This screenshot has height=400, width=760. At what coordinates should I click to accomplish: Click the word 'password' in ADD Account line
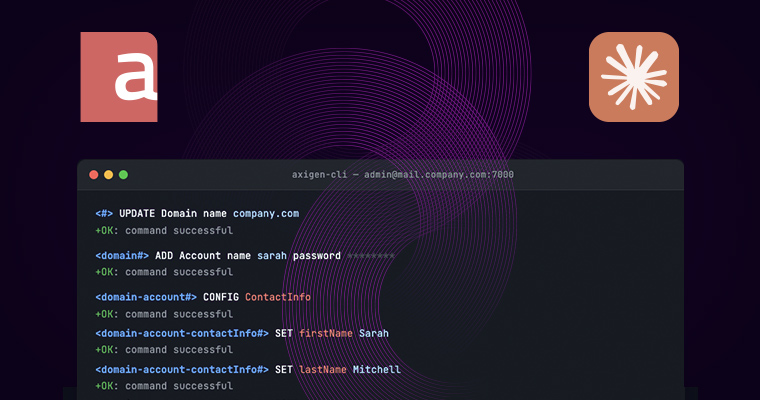click(x=317, y=256)
